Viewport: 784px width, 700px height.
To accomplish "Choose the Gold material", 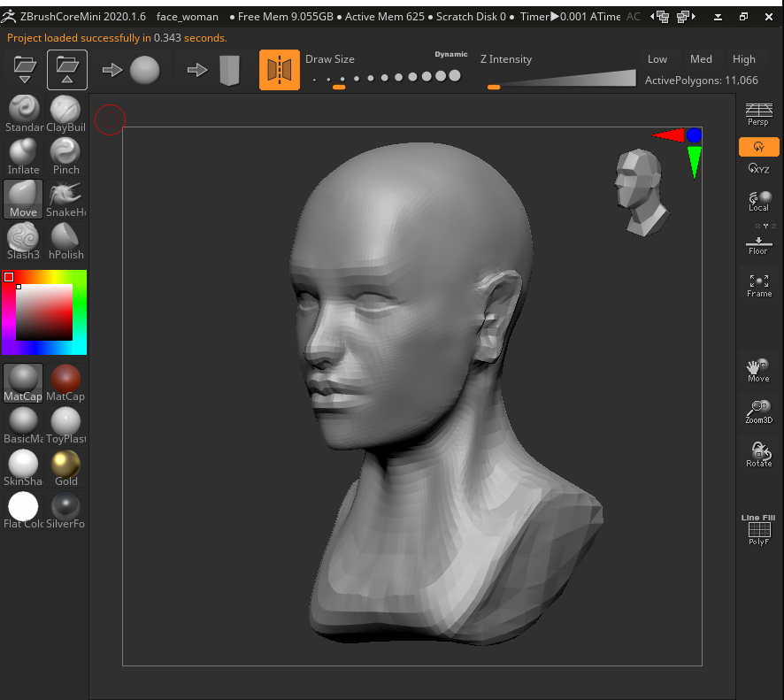I will click(x=65, y=467).
